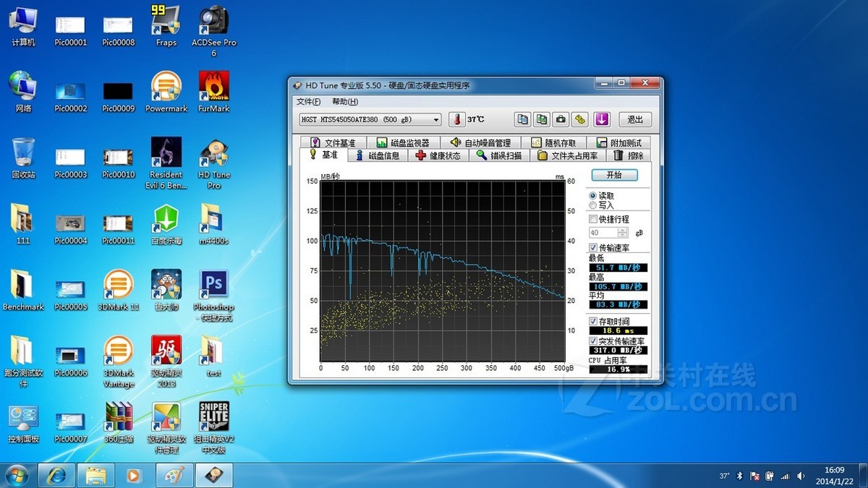Click the 开始 start button
The height and width of the screenshot is (488, 868).
(x=614, y=175)
